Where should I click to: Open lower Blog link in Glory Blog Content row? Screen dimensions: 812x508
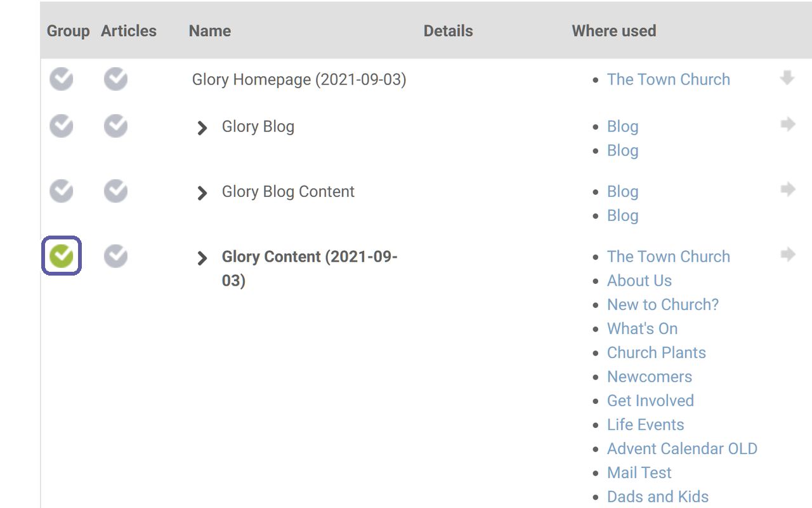tap(623, 215)
